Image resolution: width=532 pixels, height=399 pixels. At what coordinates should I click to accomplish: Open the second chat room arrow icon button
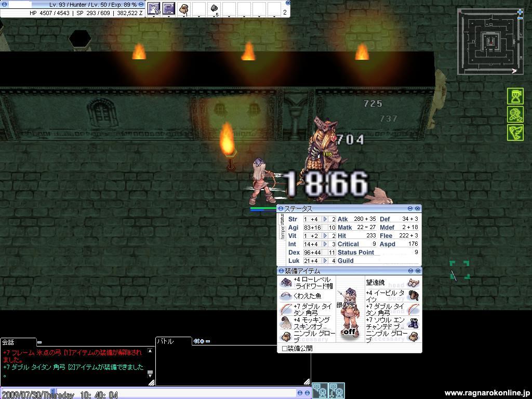[x=336, y=391]
